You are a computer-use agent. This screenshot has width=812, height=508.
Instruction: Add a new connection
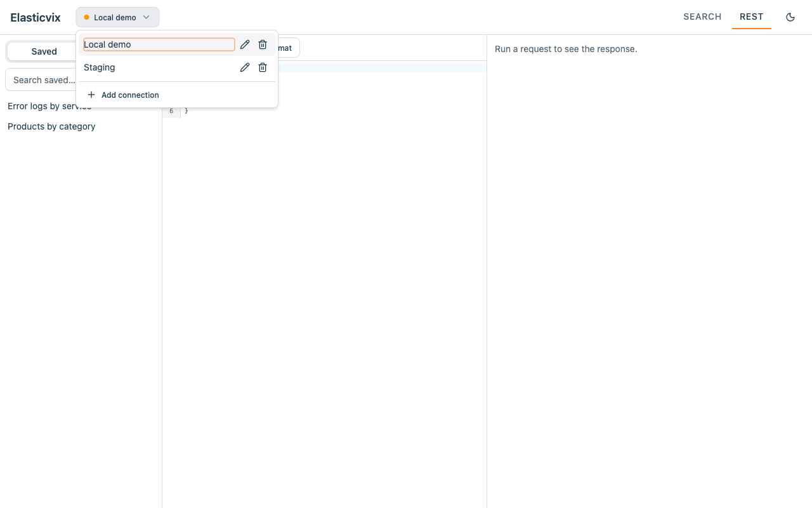coord(177,95)
